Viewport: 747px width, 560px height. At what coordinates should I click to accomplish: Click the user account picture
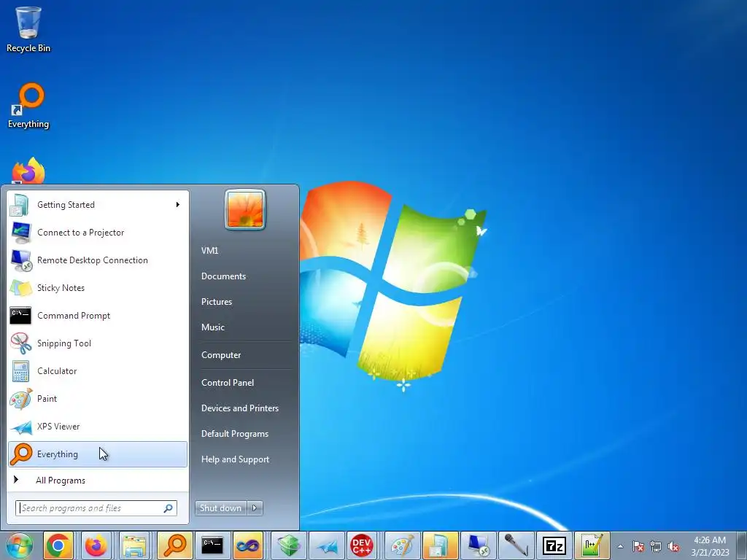click(x=245, y=209)
